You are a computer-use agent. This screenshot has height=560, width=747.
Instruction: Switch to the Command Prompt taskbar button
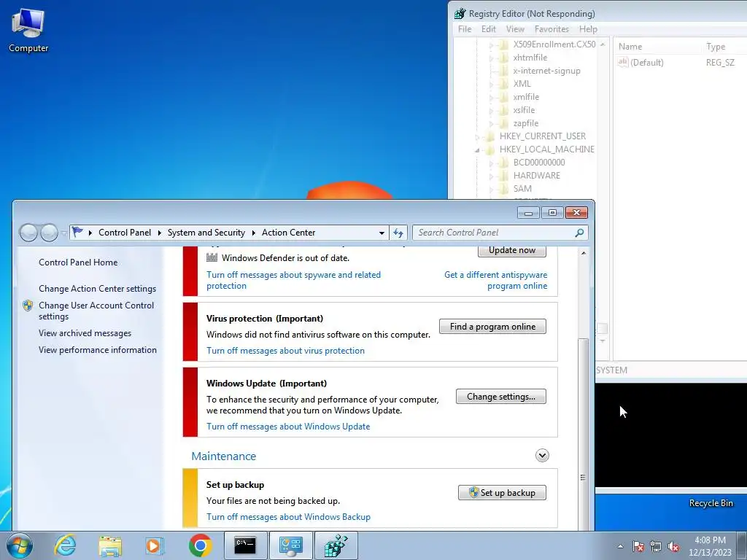tap(245, 545)
